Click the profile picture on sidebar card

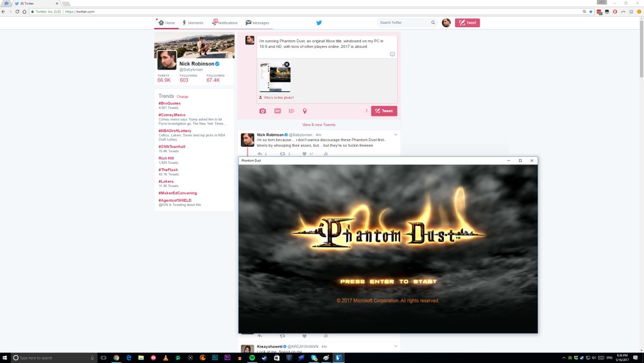[167, 60]
